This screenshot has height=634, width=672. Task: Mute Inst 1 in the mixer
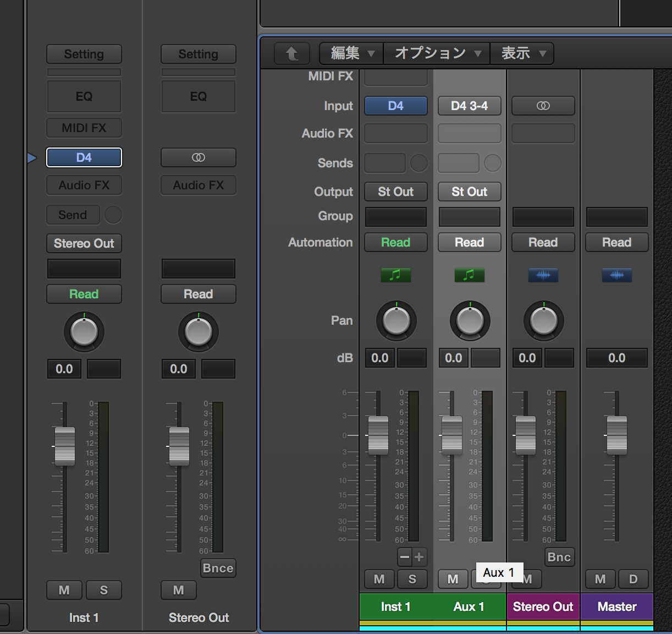(x=379, y=579)
